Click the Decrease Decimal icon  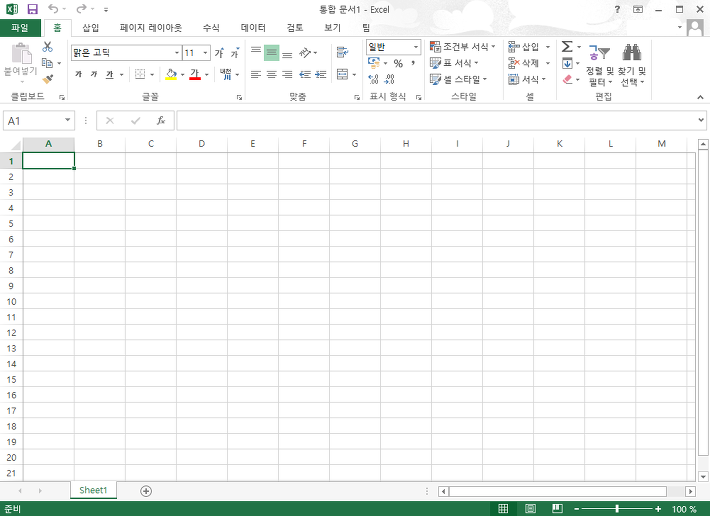389,80
